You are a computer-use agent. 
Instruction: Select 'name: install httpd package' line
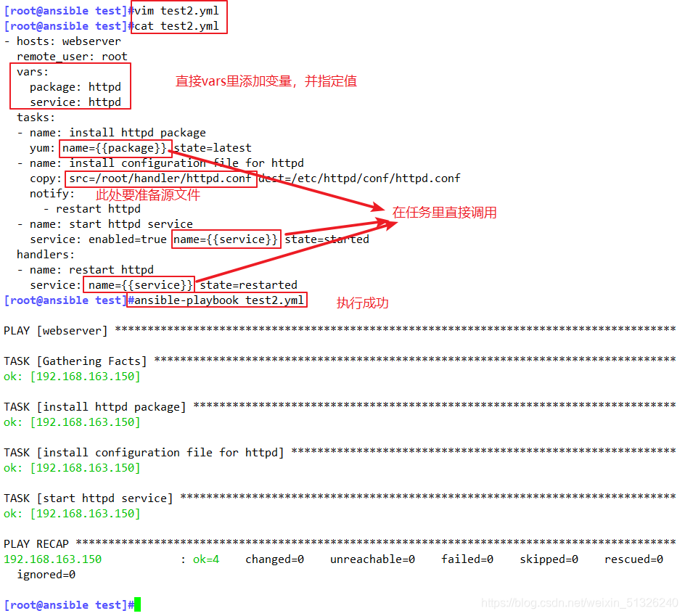[112, 132]
